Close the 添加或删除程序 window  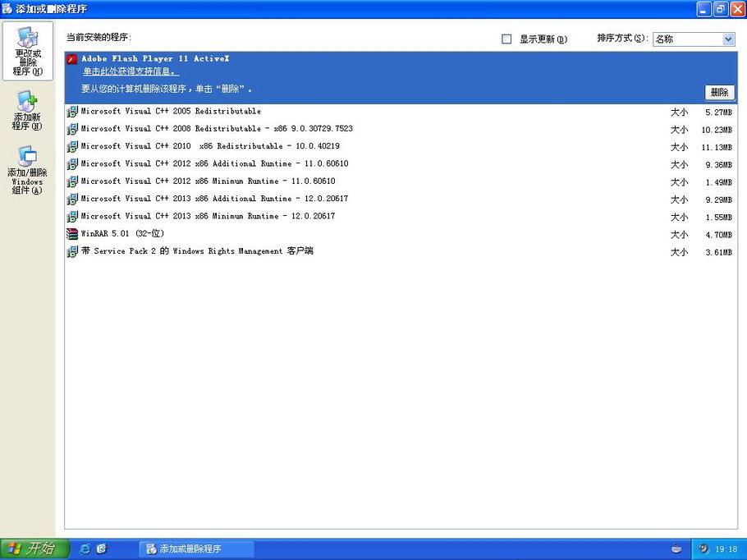[x=737, y=9]
